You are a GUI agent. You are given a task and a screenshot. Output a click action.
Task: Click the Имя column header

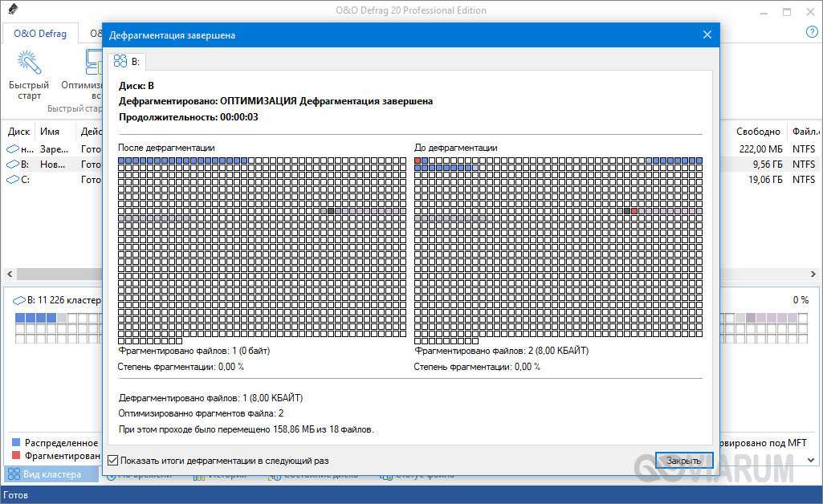pyautogui.click(x=50, y=132)
